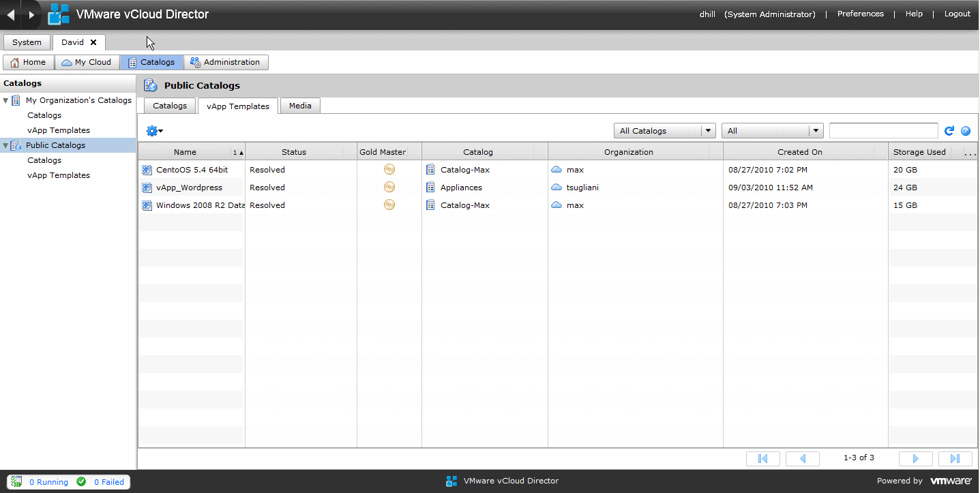The height and width of the screenshot is (493, 980).
Task: Go to the previous page
Action: [803, 458]
